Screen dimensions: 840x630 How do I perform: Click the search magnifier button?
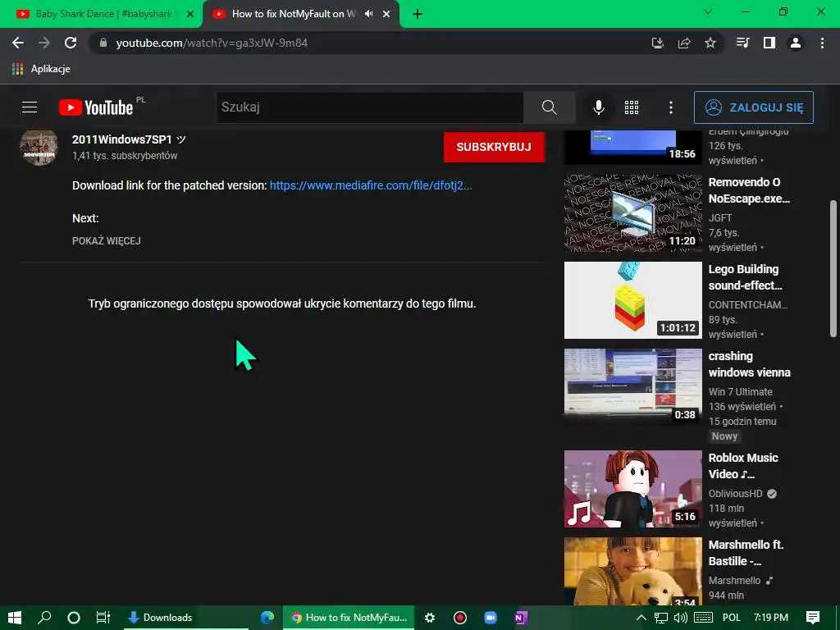(549, 107)
